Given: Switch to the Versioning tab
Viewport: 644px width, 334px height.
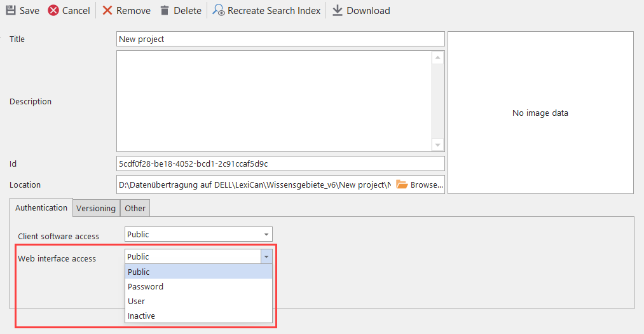Looking at the screenshot, I should pos(96,208).
